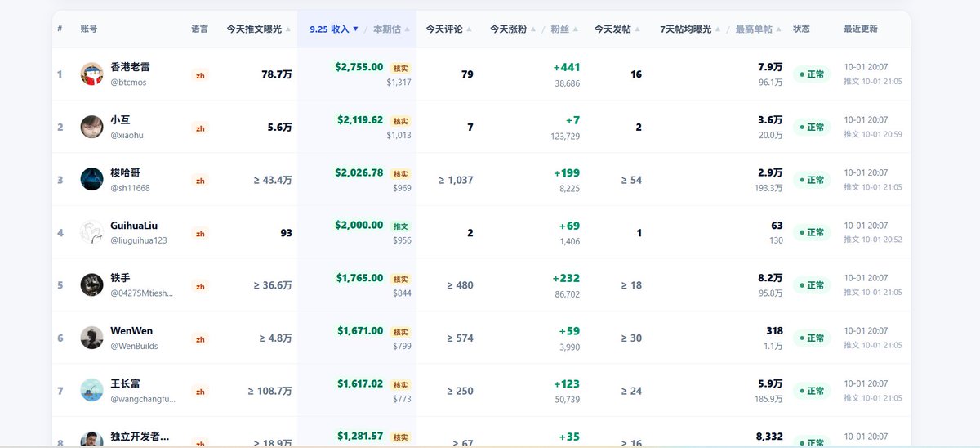Screen dimensions: 980x448
Task: Select estimate value $956
Action: coord(402,240)
